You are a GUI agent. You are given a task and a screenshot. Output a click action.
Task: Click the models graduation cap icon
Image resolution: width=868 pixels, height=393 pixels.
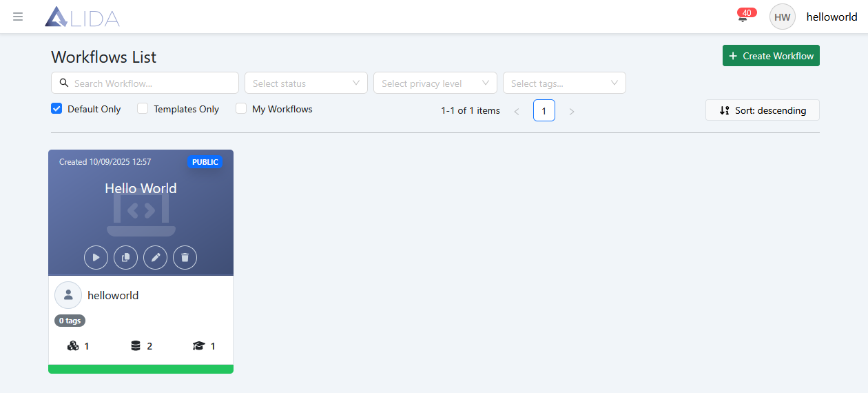coord(199,346)
